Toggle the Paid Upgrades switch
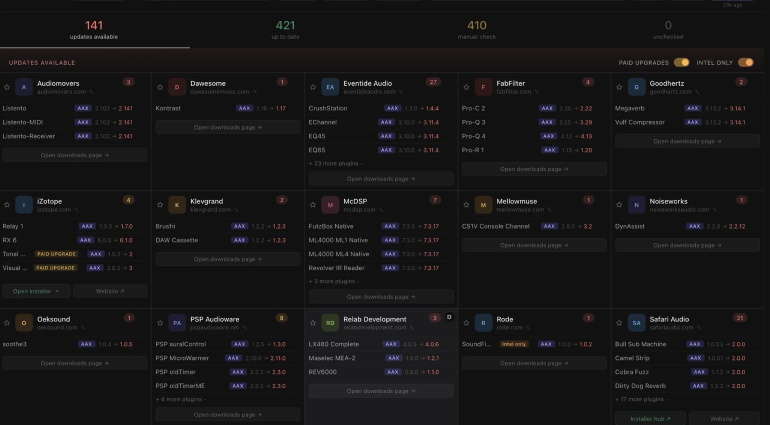This screenshot has width=770, height=425. [x=681, y=62]
